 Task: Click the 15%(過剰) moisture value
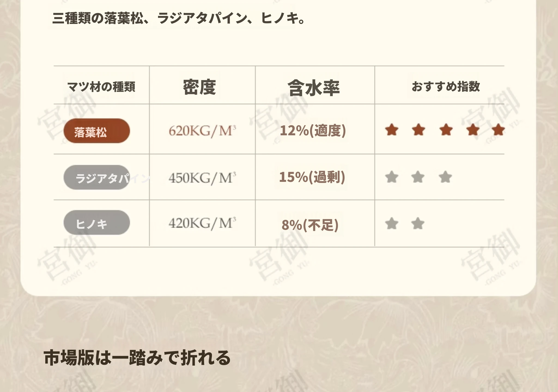click(x=312, y=177)
